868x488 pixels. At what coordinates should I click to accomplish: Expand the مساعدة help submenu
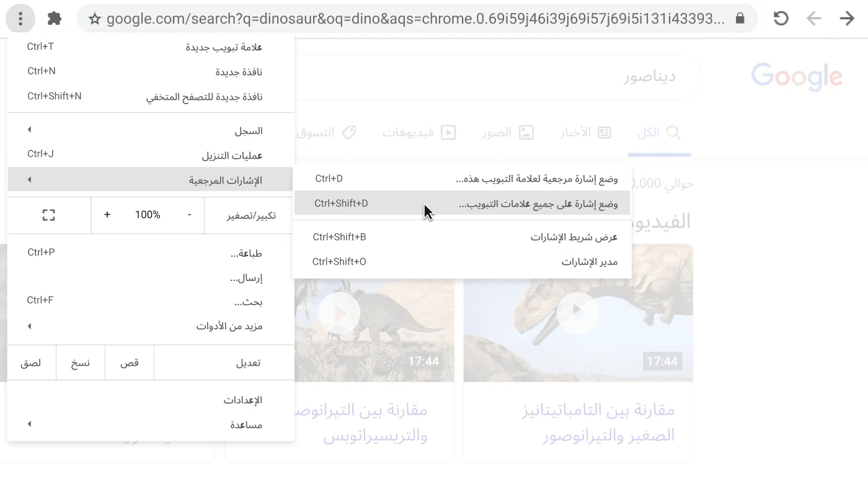tap(244, 424)
